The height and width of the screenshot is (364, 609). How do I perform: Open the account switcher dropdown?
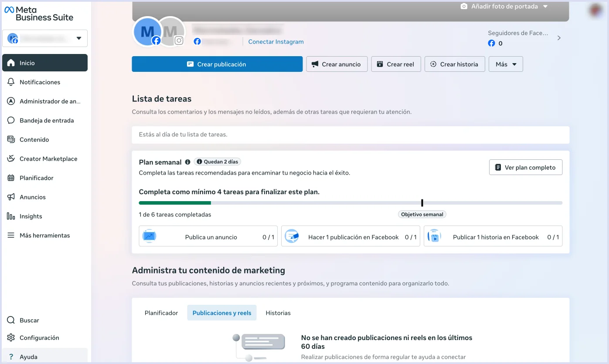(x=45, y=38)
